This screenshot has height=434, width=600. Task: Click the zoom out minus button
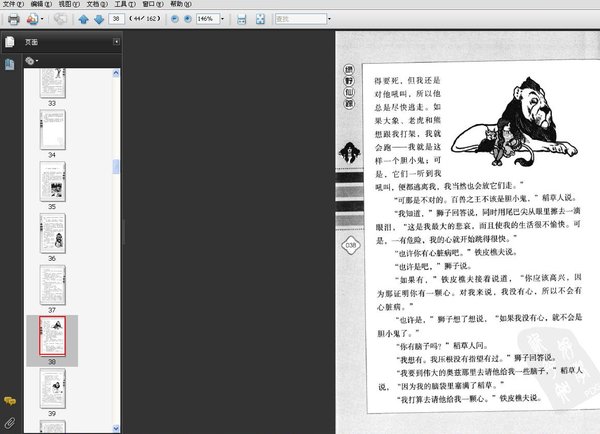[174, 19]
